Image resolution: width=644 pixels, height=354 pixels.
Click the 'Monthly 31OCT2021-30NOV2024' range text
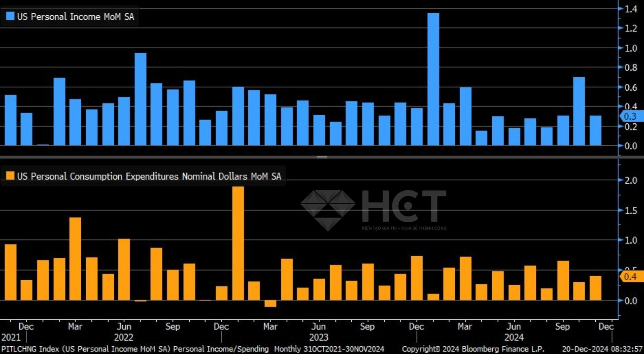coord(329,349)
